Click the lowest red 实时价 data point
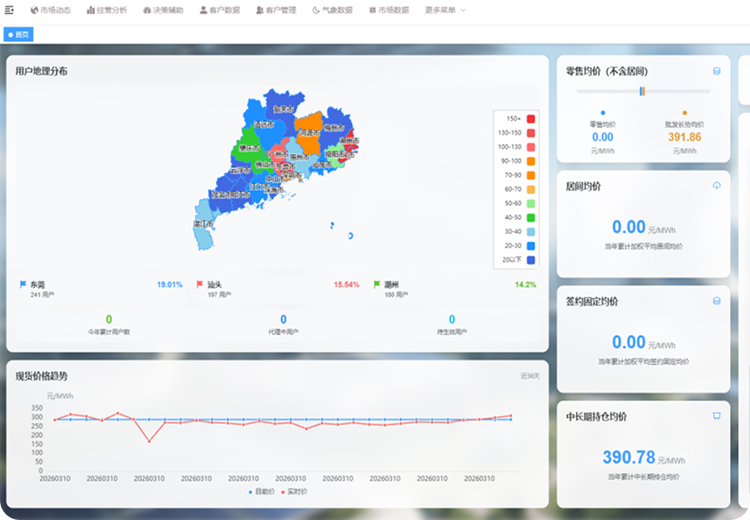The height and width of the screenshot is (520, 750). (149, 441)
